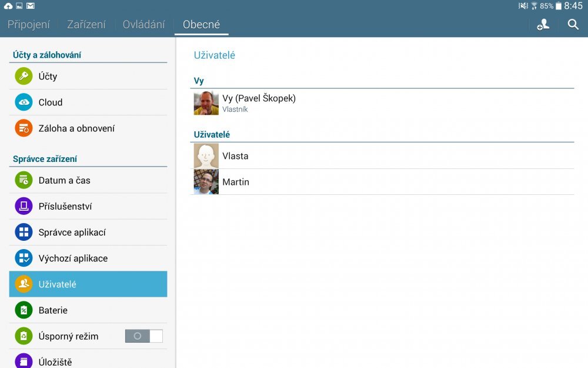Open Výchozí aplikace icon
588x368 pixels.
24,258
